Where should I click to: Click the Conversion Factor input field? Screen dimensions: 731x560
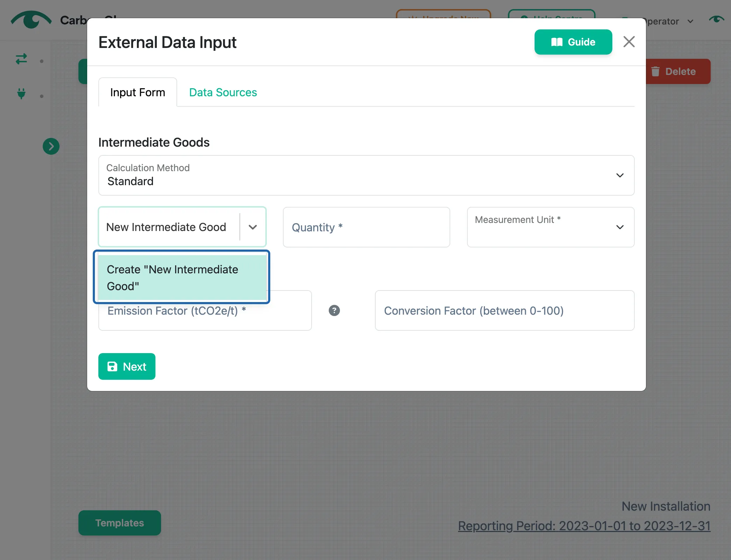pyautogui.click(x=504, y=311)
